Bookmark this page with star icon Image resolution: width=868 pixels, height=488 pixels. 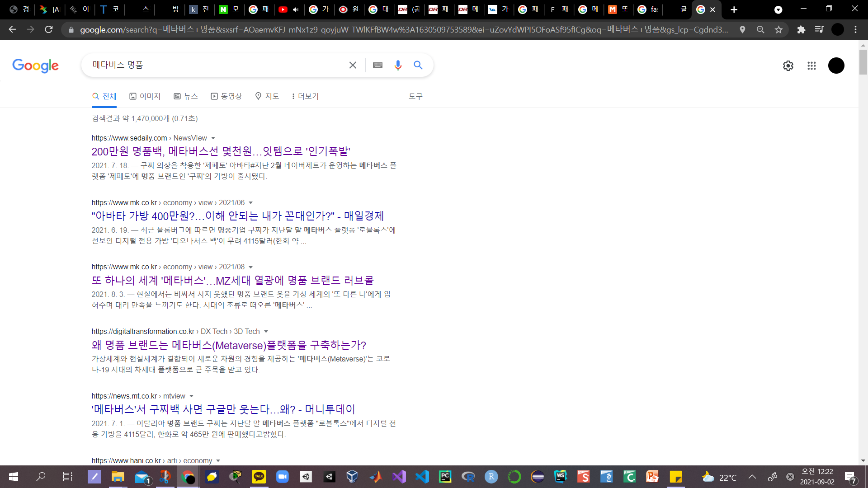point(778,30)
